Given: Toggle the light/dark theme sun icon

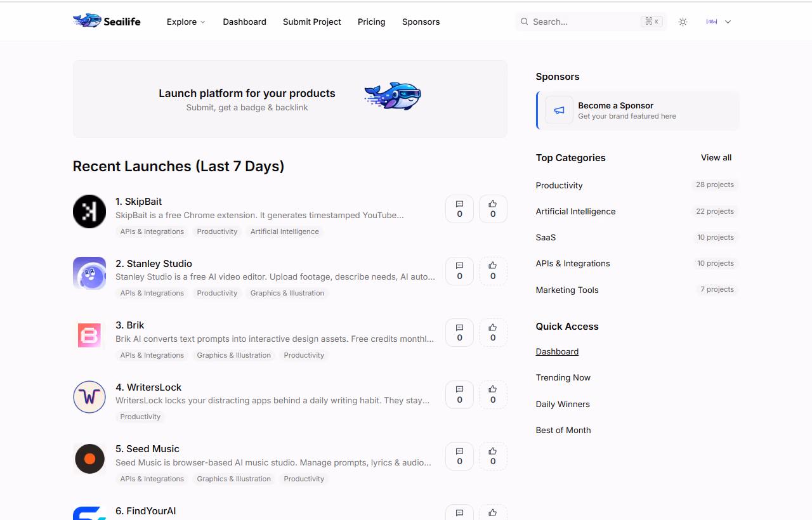Looking at the screenshot, I should 683,22.
